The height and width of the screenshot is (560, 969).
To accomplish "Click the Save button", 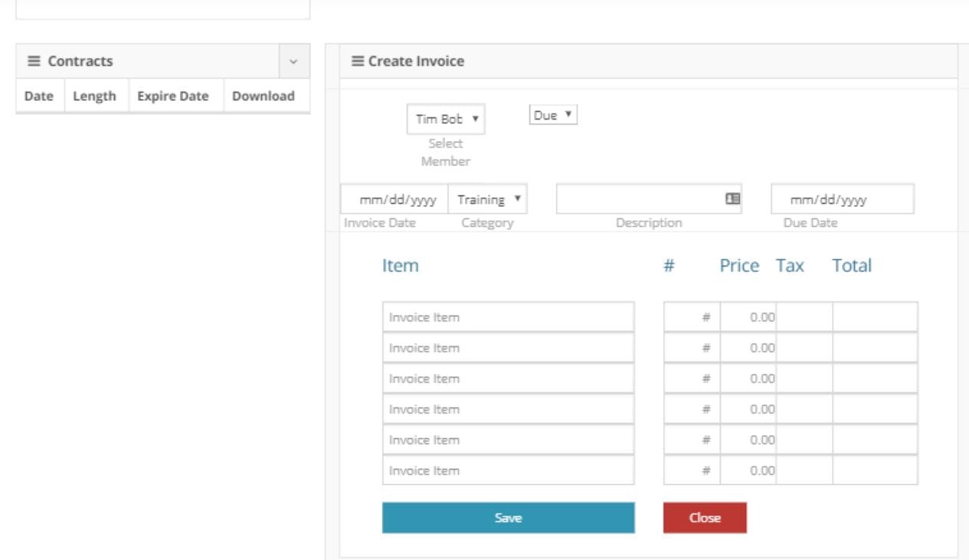I will 508,517.
